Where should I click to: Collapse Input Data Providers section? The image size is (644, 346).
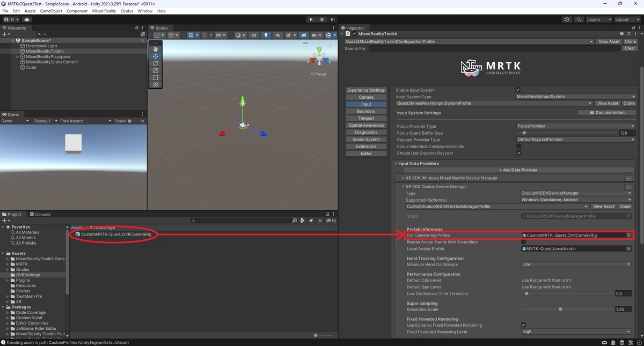coord(396,164)
